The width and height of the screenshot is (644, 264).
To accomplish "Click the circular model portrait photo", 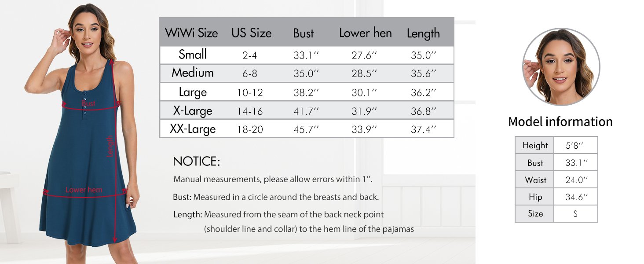I will coord(561,66).
